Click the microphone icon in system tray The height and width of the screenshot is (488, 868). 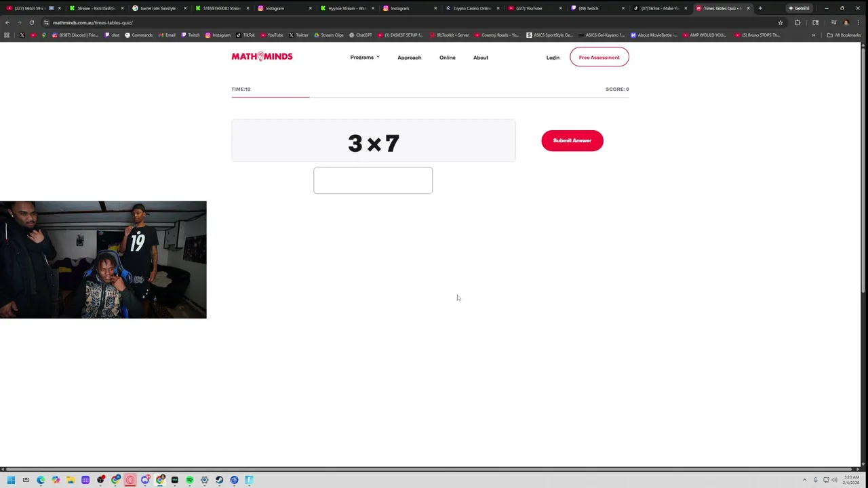tap(816, 480)
